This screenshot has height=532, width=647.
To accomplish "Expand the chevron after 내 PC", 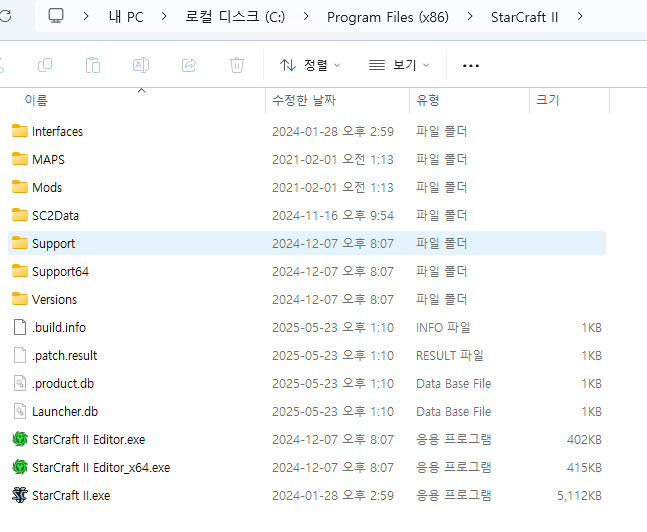I will point(164,17).
